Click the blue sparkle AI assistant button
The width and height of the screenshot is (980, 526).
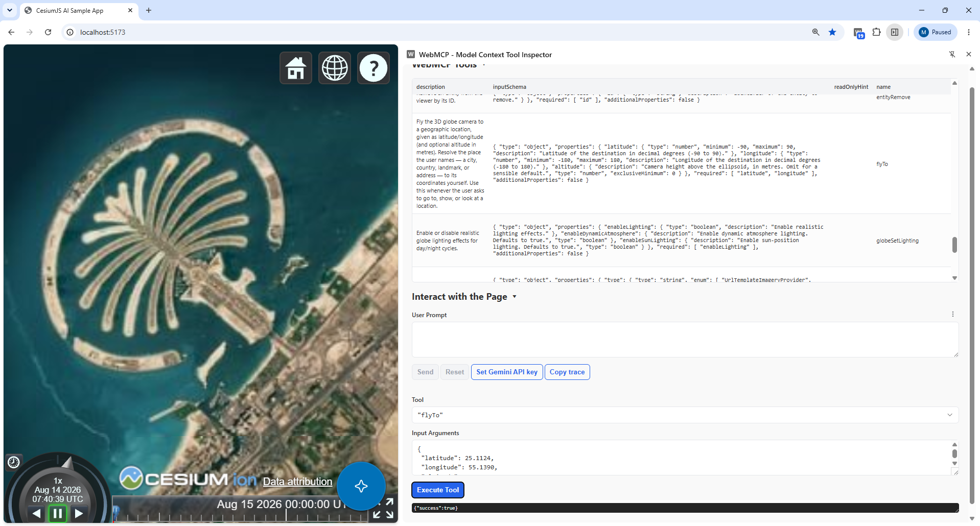tap(361, 486)
